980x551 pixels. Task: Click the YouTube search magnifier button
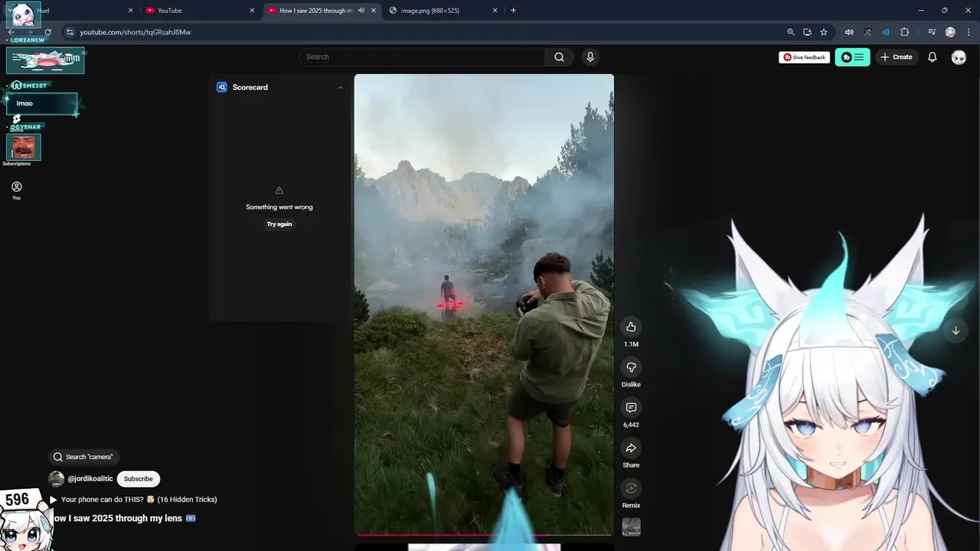click(x=559, y=57)
